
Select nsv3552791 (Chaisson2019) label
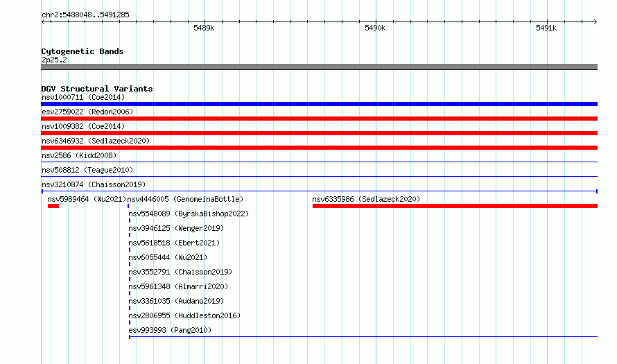(180, 272)
